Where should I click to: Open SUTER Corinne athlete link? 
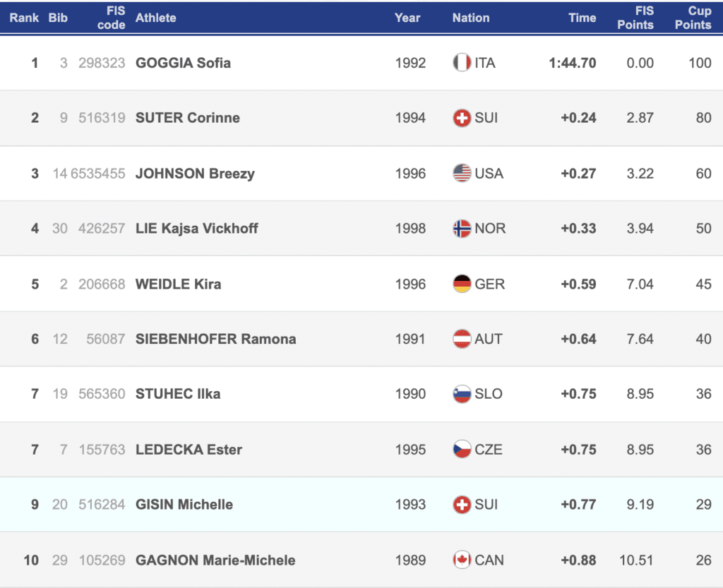tap(188, 118)
